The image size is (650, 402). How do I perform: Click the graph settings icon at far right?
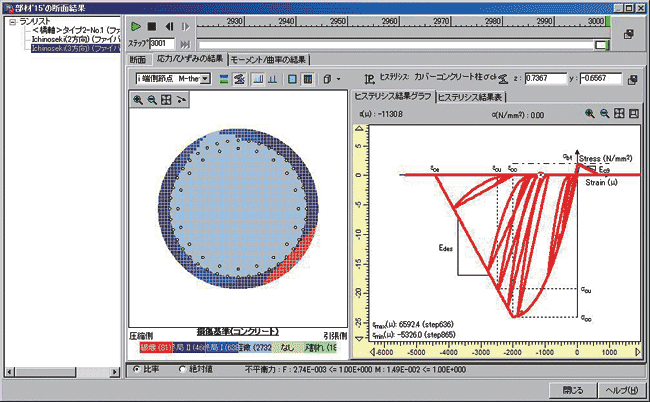(634, 114)
